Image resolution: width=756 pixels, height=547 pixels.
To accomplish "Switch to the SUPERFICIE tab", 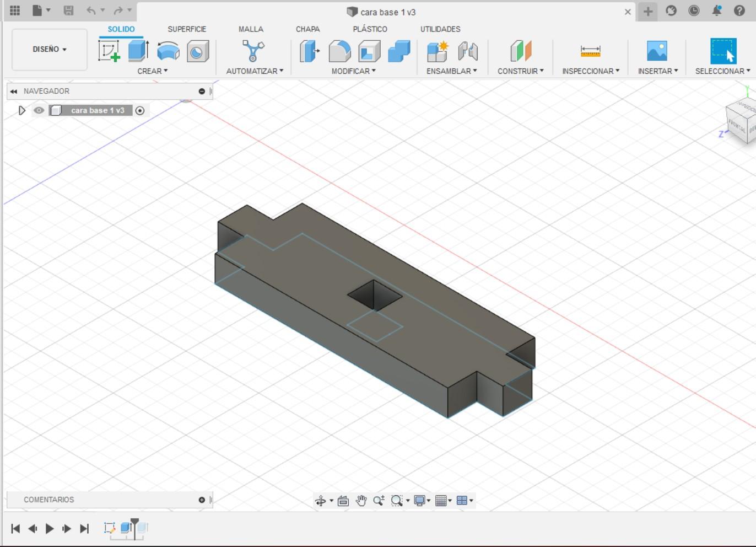I will point(187,29).
